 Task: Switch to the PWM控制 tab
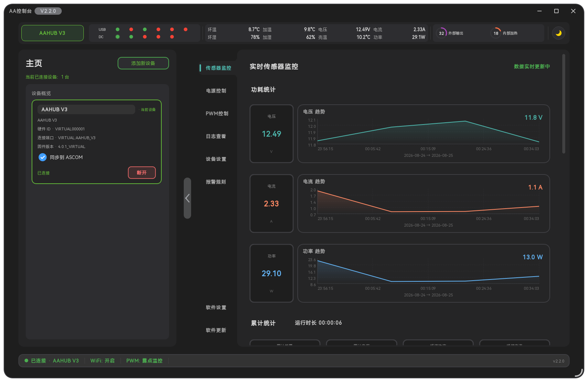click(217, 113)
